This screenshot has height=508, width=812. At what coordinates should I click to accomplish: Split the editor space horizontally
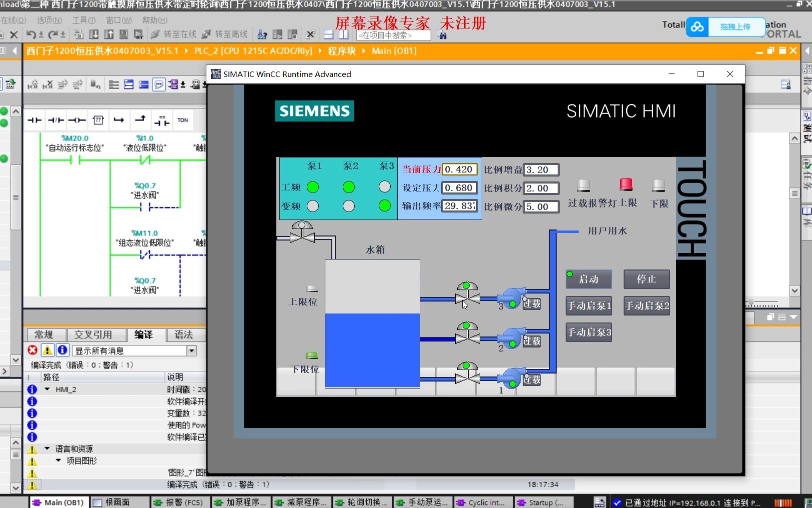(328, 34)
